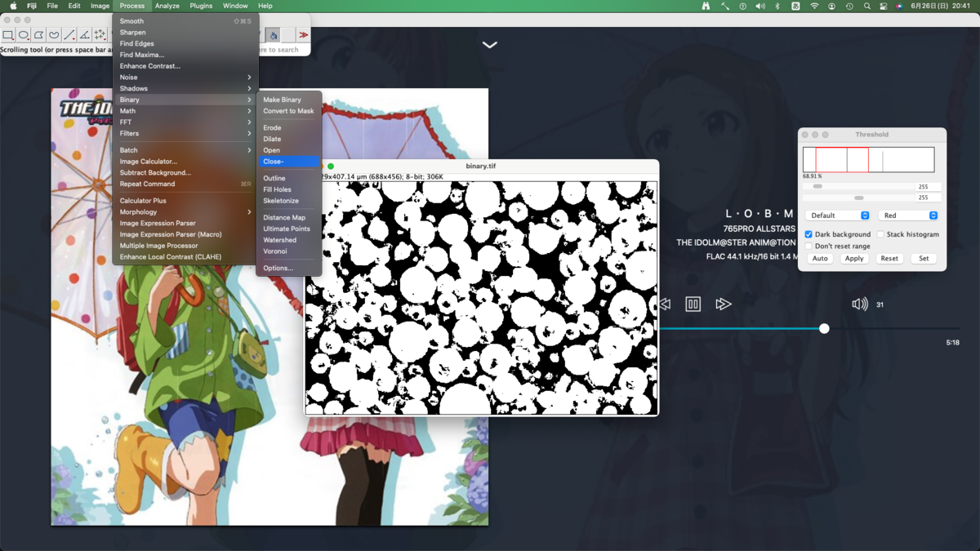Viewport: 980px width, 551px height.
Task: Click the music player speaker volume icon
Action: click(859, 304)
